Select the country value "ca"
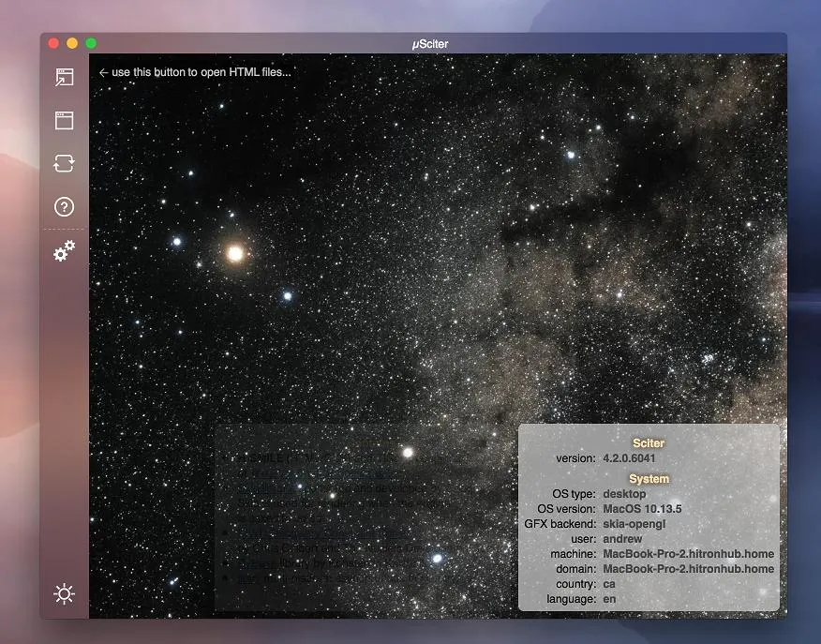 point(609,584)
